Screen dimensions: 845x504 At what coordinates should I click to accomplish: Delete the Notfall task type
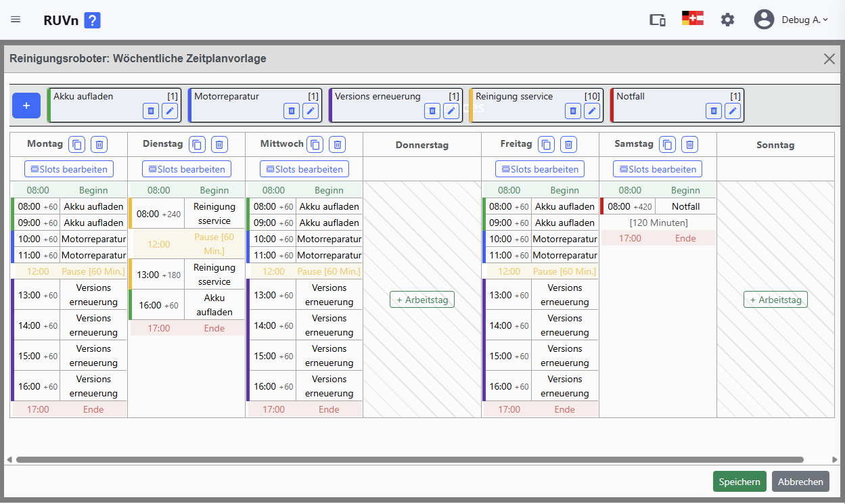714,111
